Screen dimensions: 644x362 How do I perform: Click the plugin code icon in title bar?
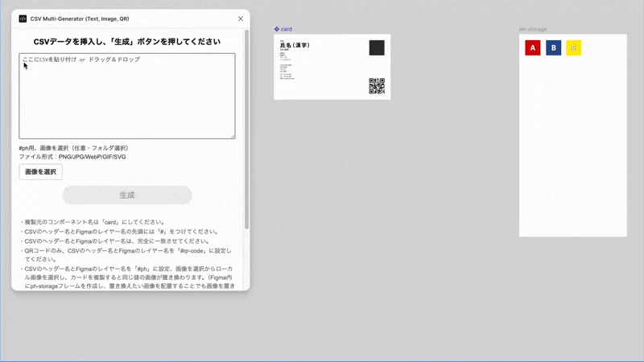tap(23, 19)
